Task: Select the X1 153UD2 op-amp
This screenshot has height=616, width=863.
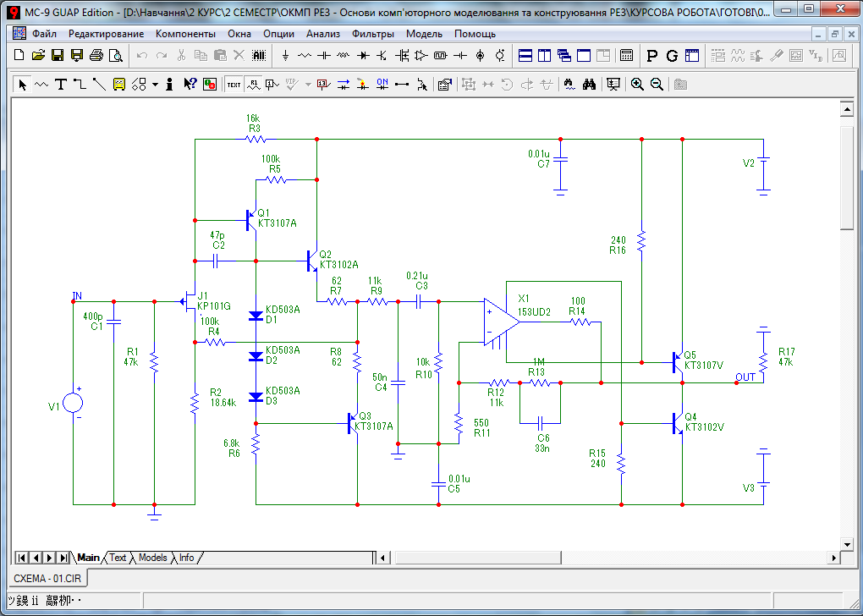Action: pyautogui.click(x=500, y=323)
